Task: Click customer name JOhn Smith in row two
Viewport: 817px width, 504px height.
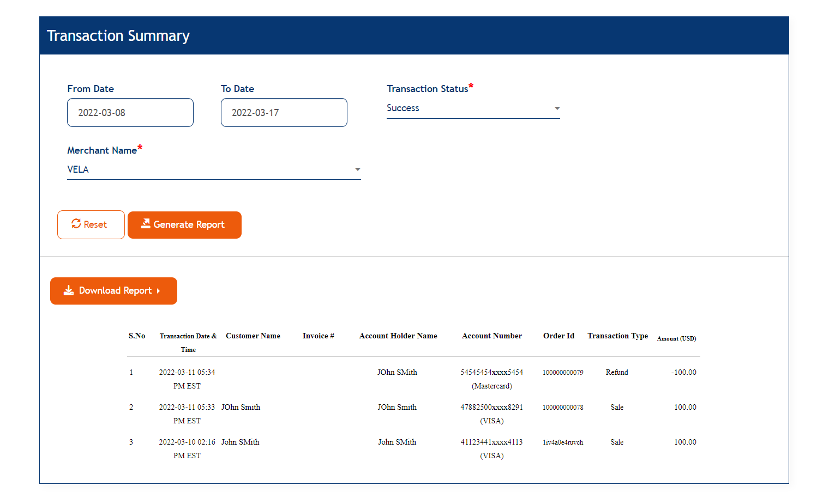Action: [241, 407]
